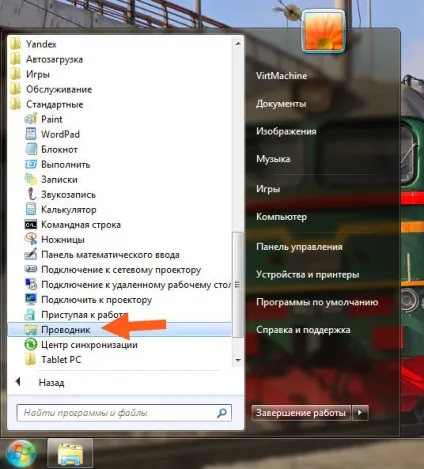Click scrollbar up arrow in programs list
Image resolution: width=424 pixels, height=469 pixels.
pyautogui.click(x=238, y=44)
